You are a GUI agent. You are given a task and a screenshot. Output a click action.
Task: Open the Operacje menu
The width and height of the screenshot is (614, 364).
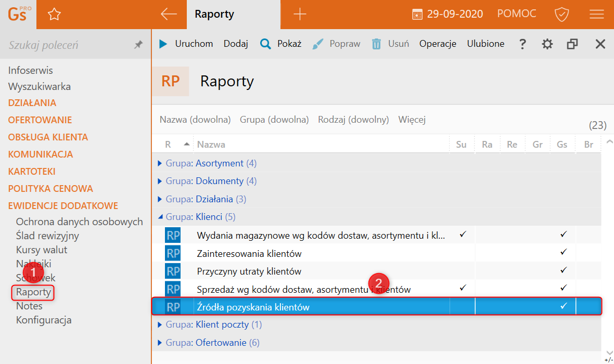pyautogui.click(x=438, y=44)
